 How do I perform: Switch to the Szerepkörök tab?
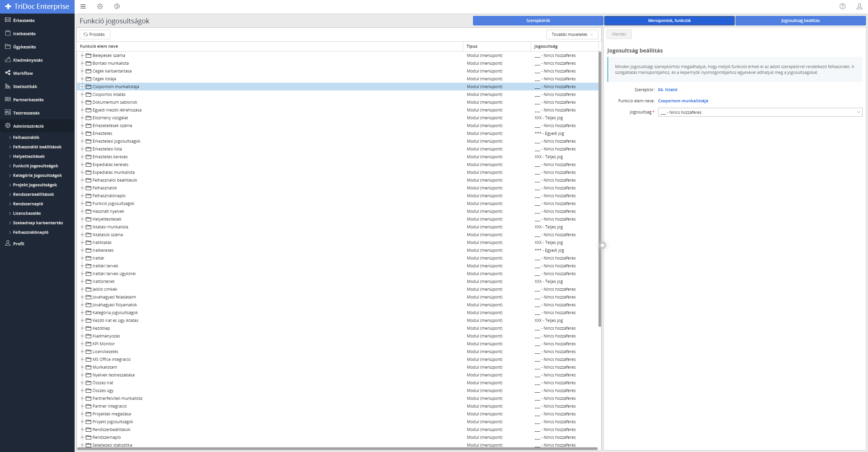(x=538, y=21)
